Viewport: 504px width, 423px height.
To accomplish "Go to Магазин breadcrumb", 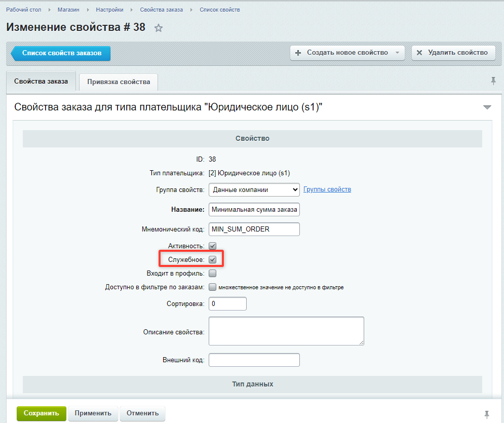I will [68, 10].
